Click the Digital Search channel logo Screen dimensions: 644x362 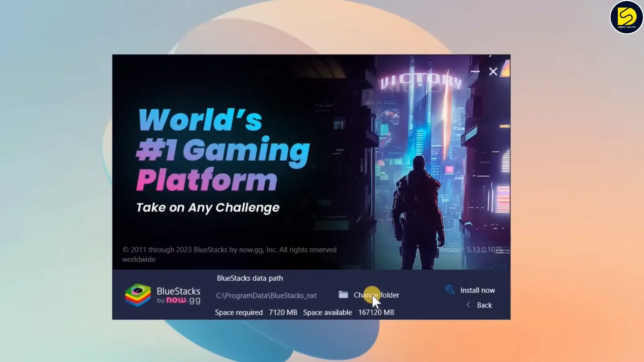(x=626, y=17)
